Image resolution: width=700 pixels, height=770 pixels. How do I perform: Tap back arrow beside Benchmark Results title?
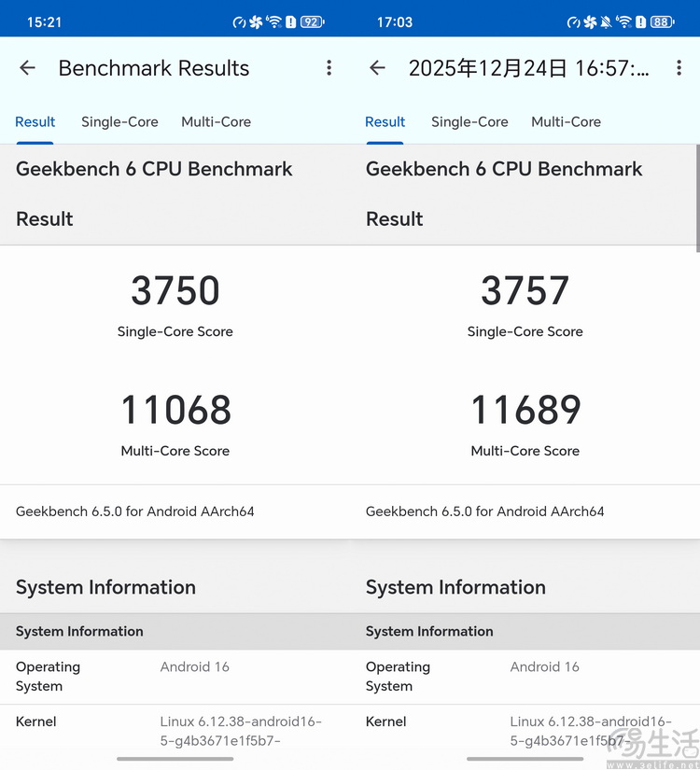pyautogui.click(x=27, y=68)
